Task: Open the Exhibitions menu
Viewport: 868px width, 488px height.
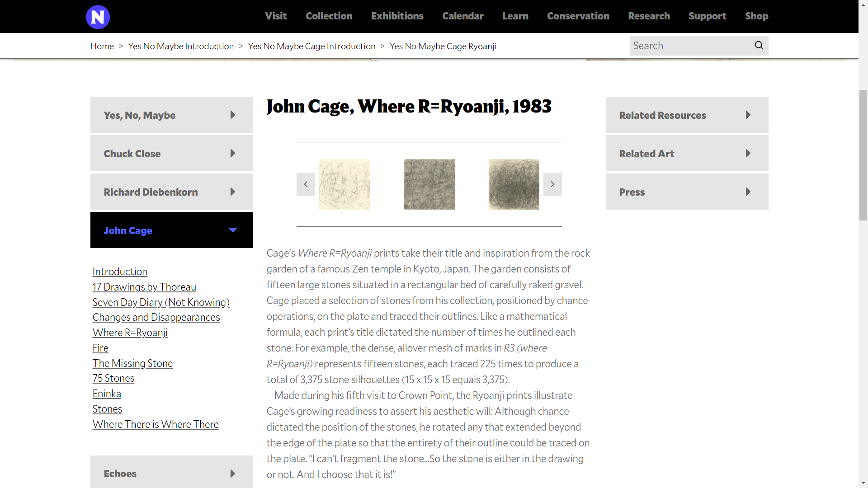Action: tap(397, 16)
